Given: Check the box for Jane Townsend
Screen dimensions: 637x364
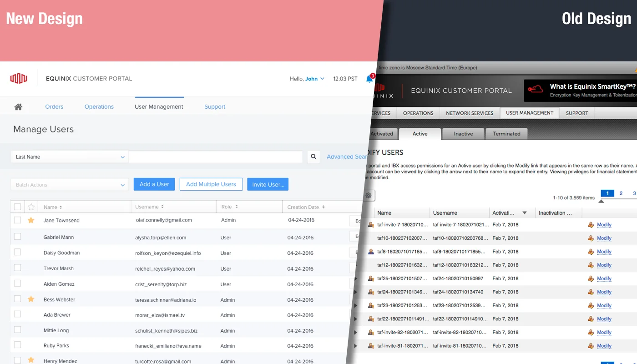Looking at the screenshot, I should pyautogui.click(x=17, y=220).
